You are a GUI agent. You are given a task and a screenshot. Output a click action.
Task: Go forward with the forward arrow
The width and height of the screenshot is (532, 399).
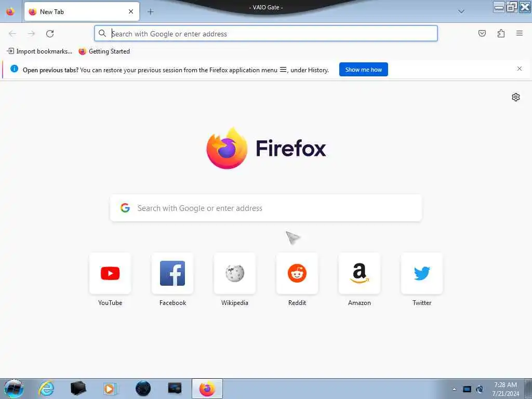[31, 34]
